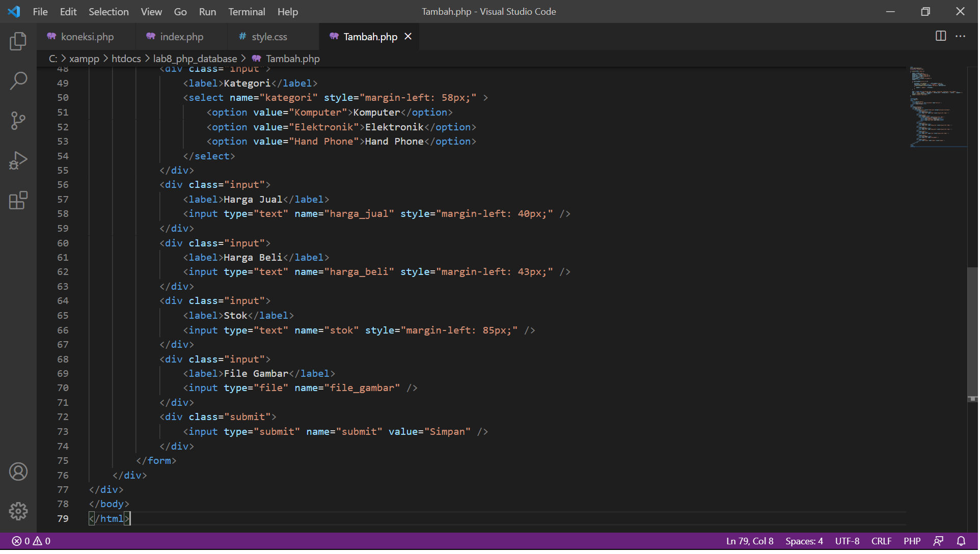Open the Source Control icon
This screenshot has width=980, height=554.
(x=18, y=120)
